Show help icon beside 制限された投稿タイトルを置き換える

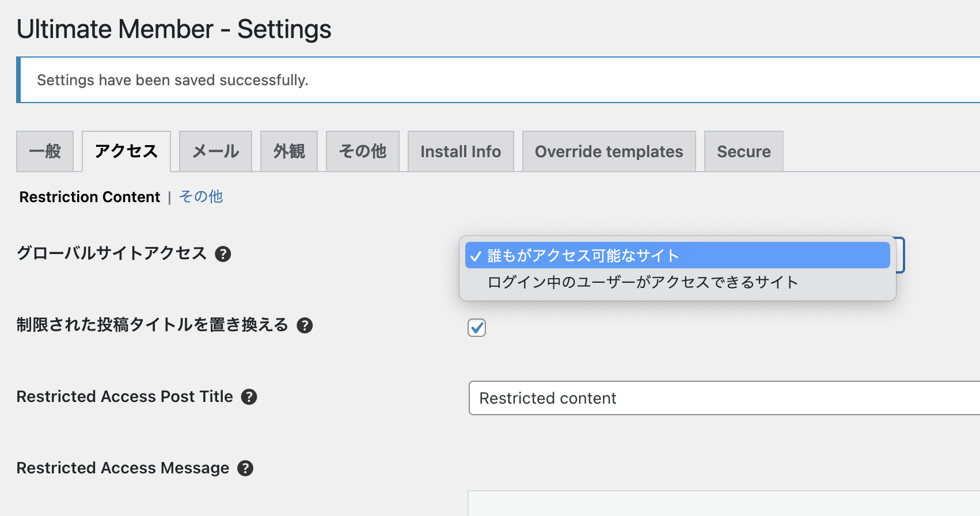tap(305, 325)
